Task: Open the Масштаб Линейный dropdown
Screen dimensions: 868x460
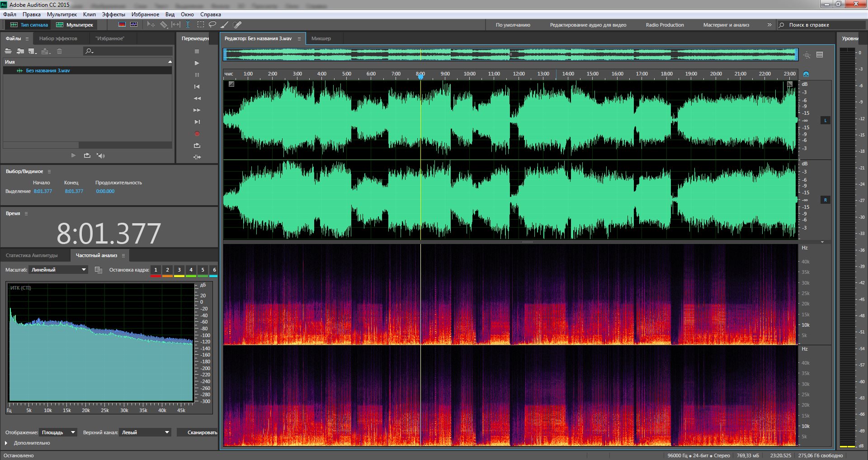Action: tap(58, 270)
